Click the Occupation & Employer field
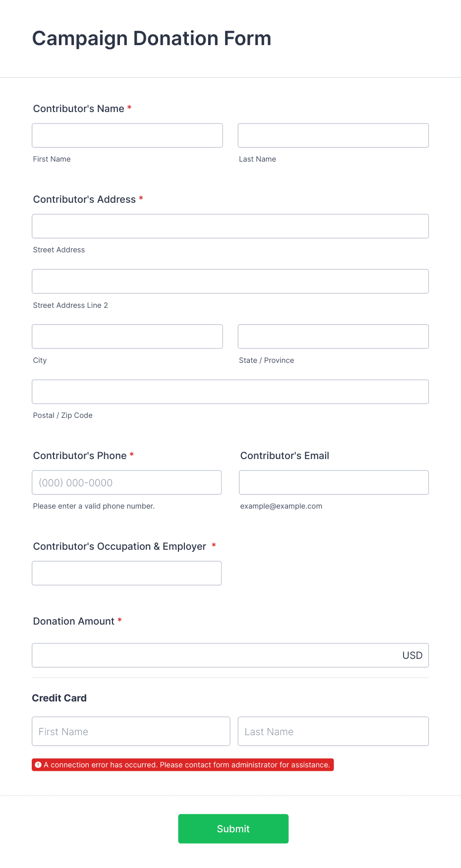 [x=127, y=573]
